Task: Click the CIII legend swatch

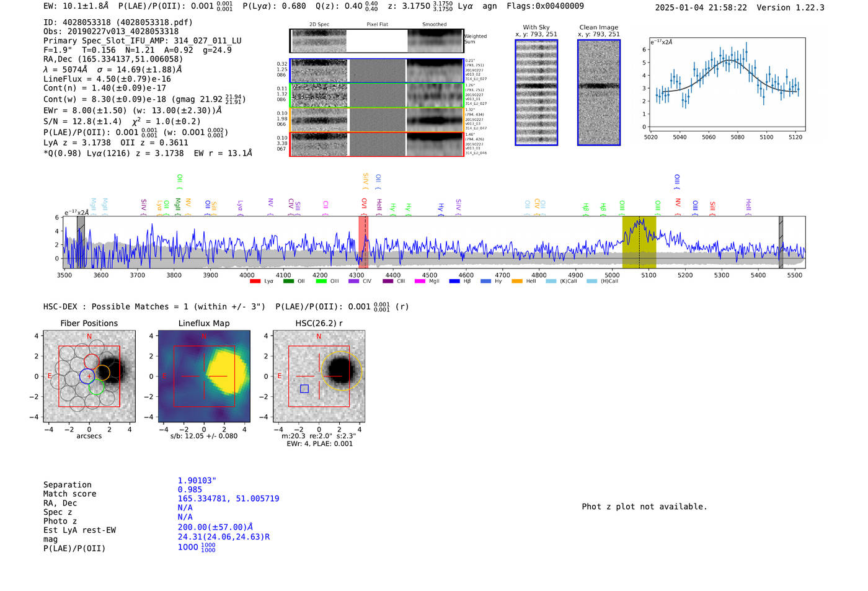Action: (x=388, y=282)
